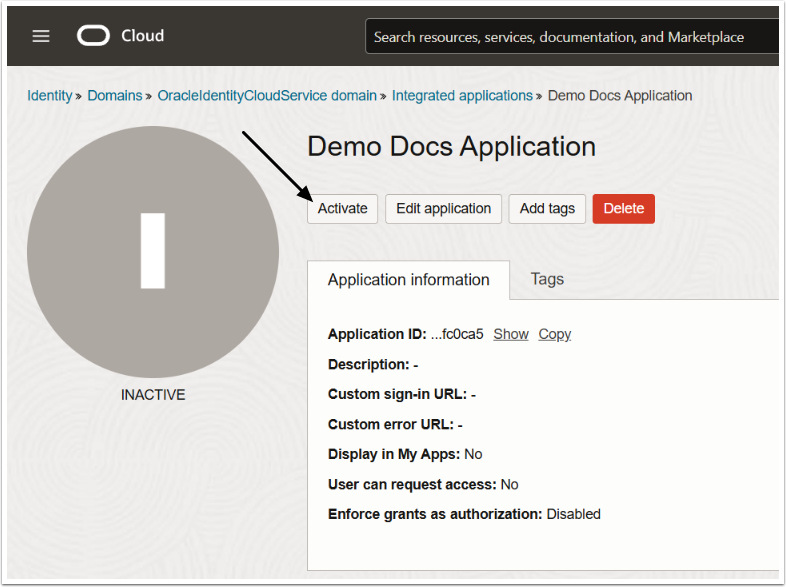Go to the Identity breadcrumb link
The width and height of the screenshot is (786, 587).
pyautogui.click(x=49, y=96)
